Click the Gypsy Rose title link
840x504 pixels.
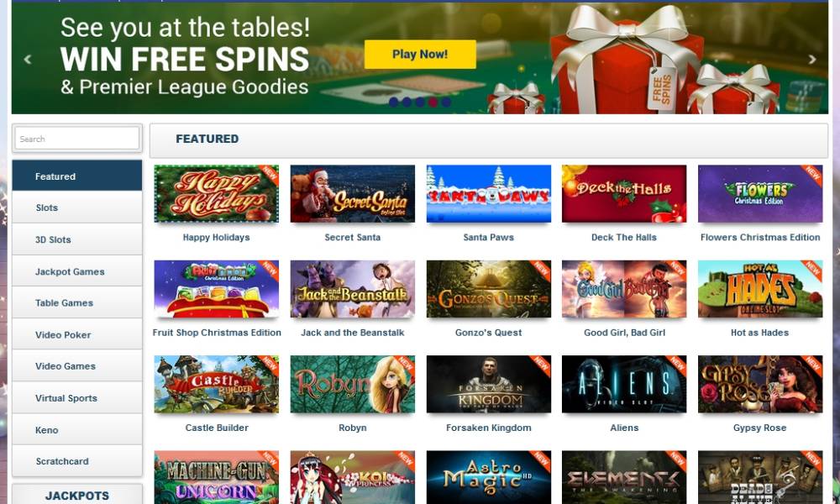coord(759,428)
